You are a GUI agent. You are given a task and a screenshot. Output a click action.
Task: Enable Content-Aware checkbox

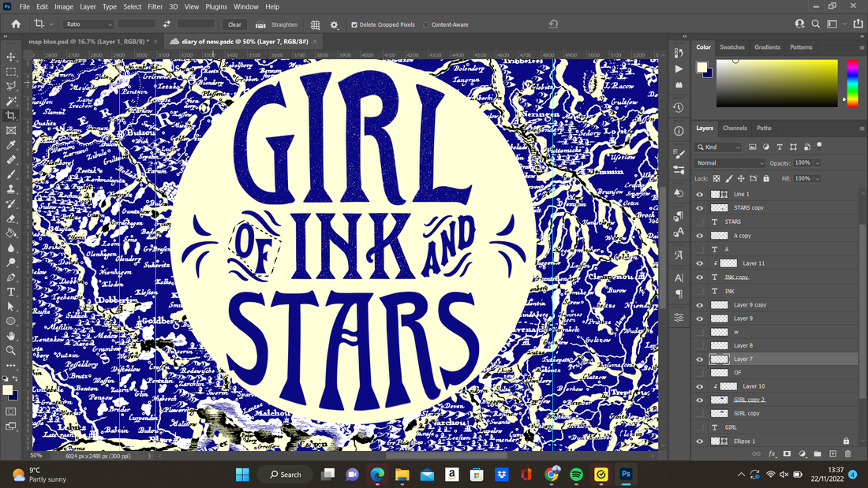click(x=426, y=25)
